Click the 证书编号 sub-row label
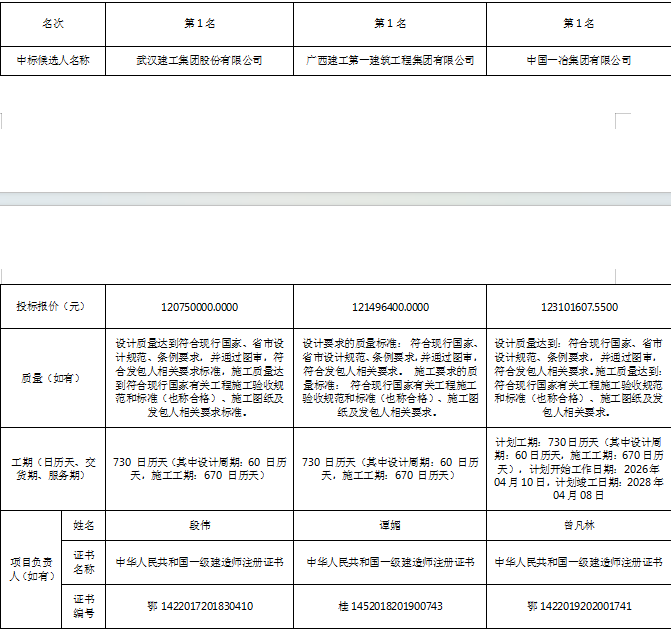671x629 pixels. tap(83, 606)
